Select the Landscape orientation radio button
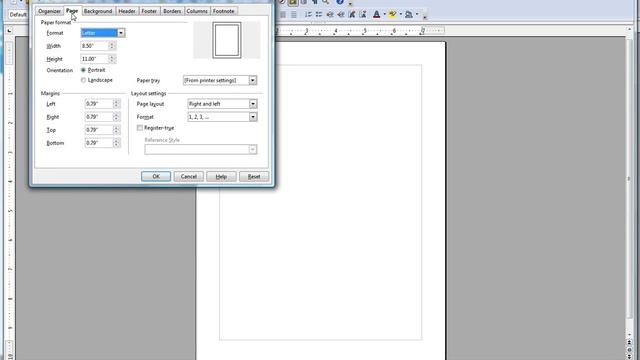The height and width of the screenshot is (360, 640). tap(83, 80)
